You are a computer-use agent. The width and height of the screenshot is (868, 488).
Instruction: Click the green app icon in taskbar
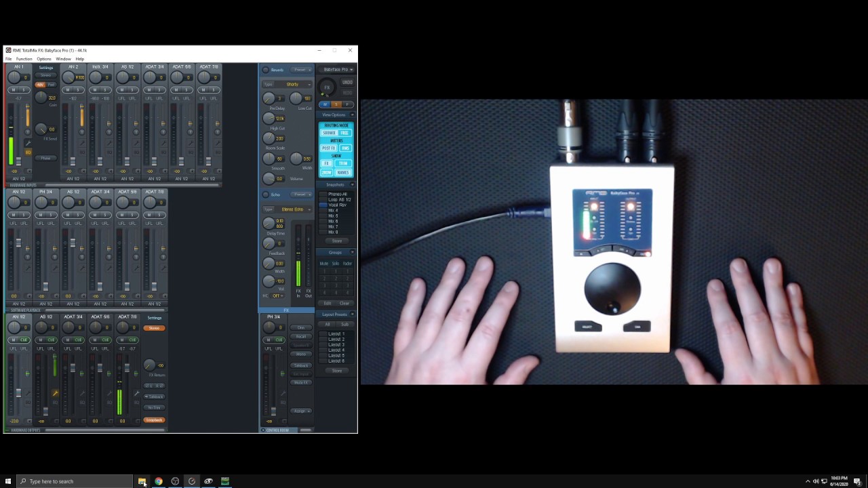(224, 481)
